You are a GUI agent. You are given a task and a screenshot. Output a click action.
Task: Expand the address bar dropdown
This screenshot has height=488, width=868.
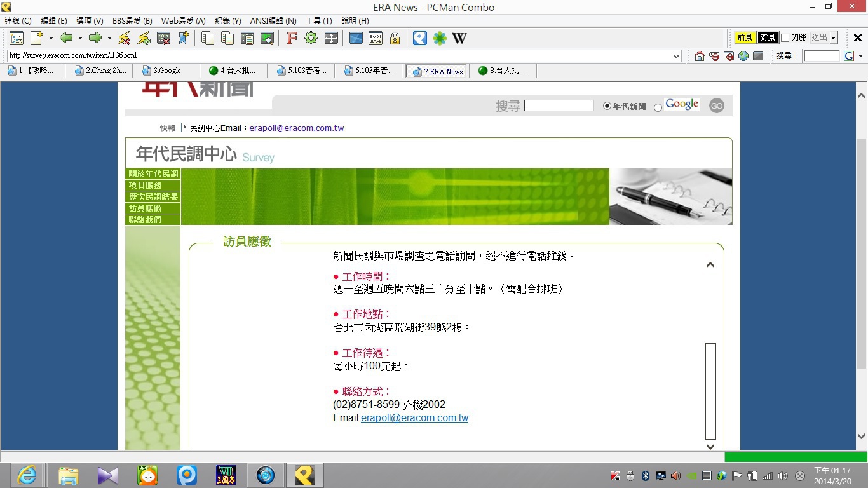click(x=676, y=56)
